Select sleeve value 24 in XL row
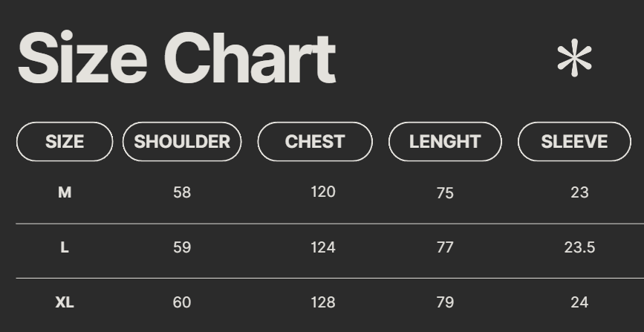The height and width of the screenshot is (332, 644). pyautogui.click(x=579, y=302)
